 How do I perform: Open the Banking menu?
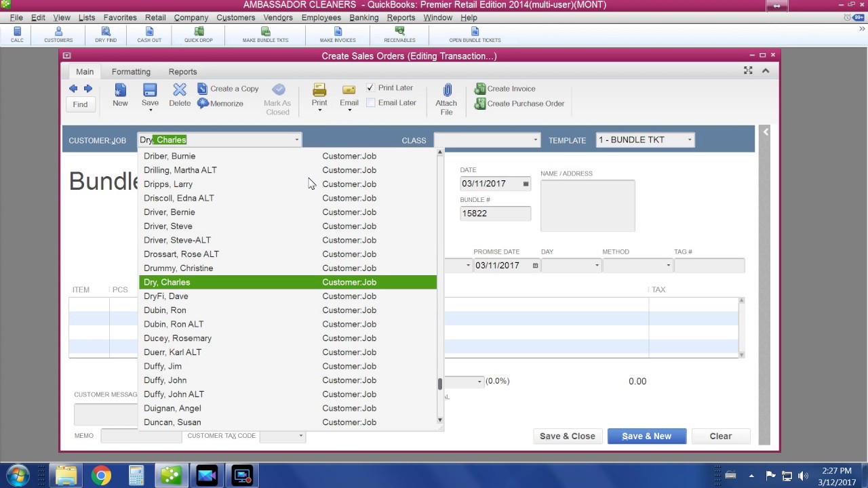(x=364, y=18)
